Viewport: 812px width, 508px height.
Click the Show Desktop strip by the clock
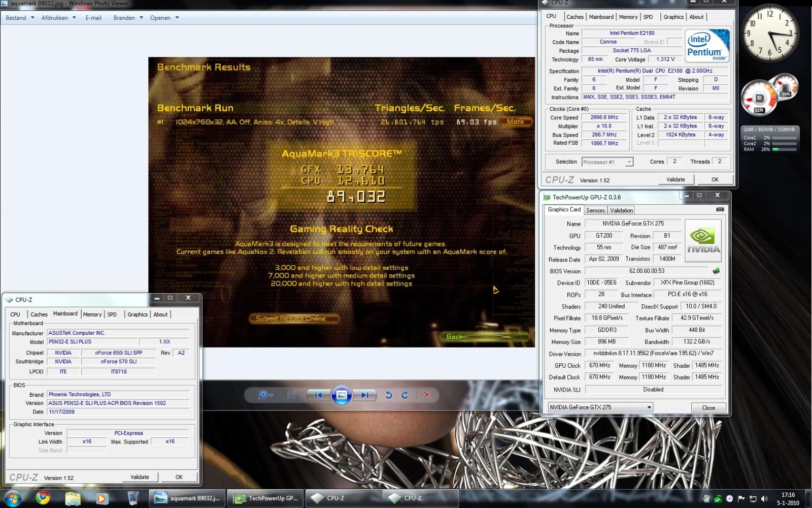(808, 498)
